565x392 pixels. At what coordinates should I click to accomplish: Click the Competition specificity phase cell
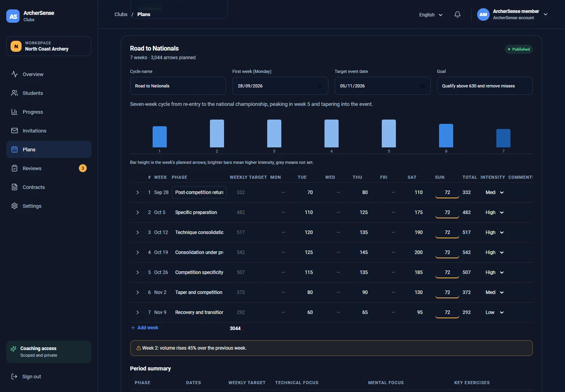pos(199,272)
